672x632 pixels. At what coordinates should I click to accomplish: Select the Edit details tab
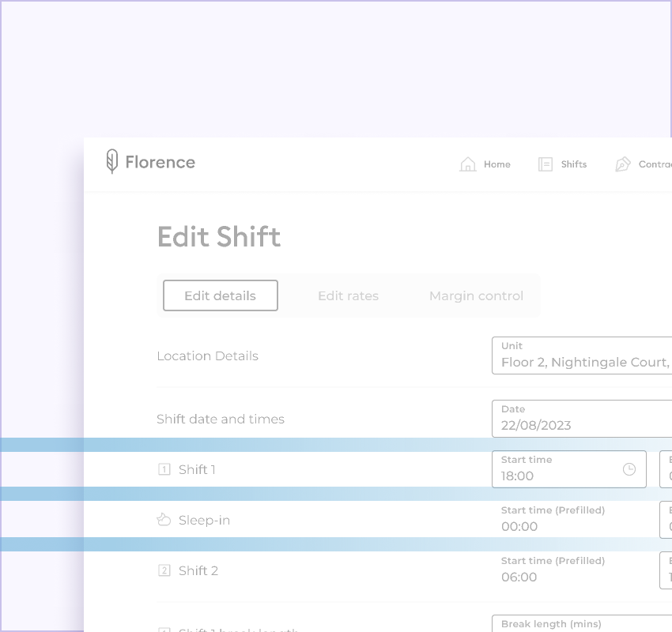pos(221,295)
